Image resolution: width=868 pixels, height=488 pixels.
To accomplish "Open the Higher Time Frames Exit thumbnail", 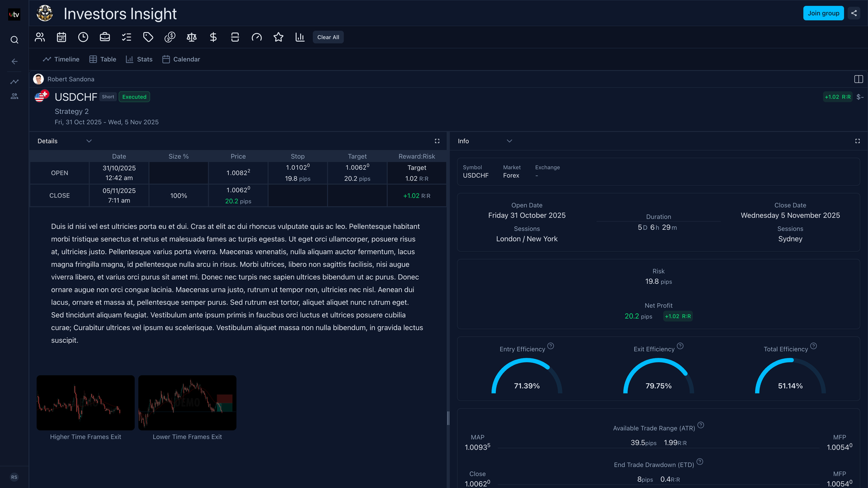I will pos(86,403).
